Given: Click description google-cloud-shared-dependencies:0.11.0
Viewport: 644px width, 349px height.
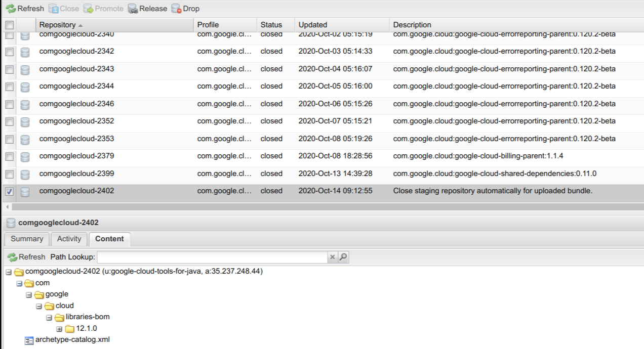Looking at the screenshot, I should 495,173.
